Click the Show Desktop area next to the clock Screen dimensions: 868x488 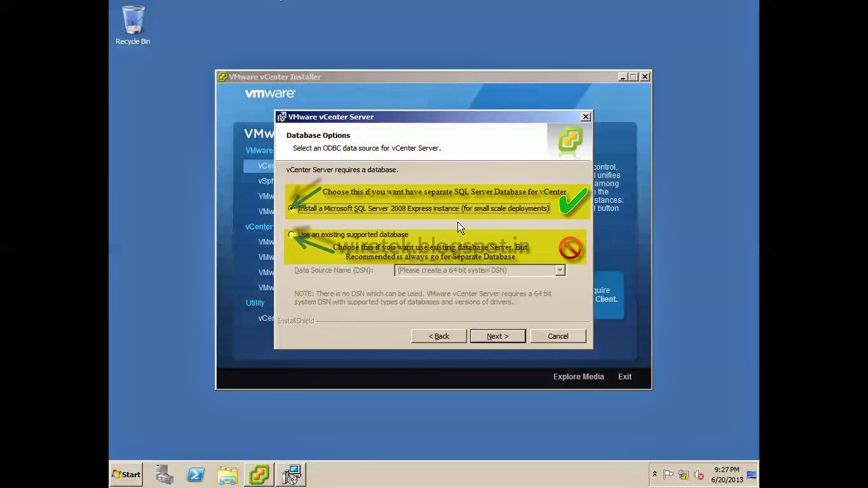pyautogui.click(x=751, y=475)
